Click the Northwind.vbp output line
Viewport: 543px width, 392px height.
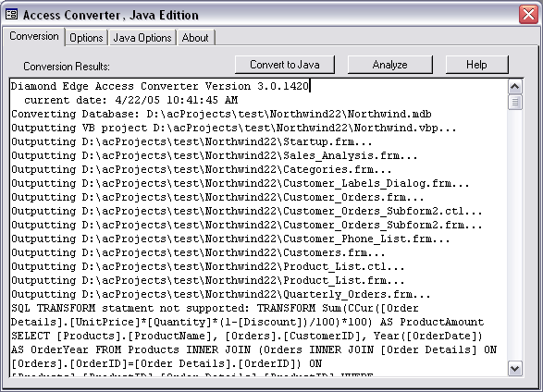pos(234,128)
